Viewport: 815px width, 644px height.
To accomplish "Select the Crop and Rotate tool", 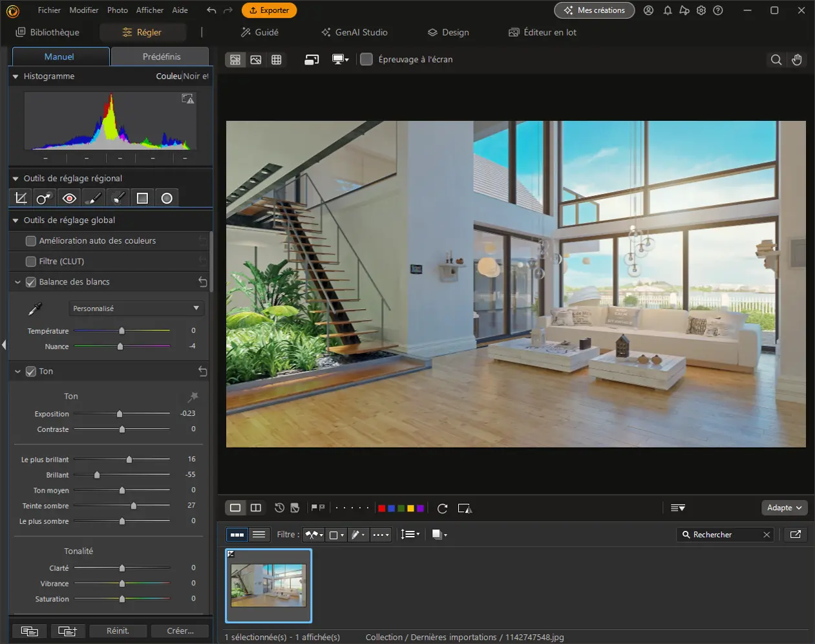I will click(x=21, y=197).
